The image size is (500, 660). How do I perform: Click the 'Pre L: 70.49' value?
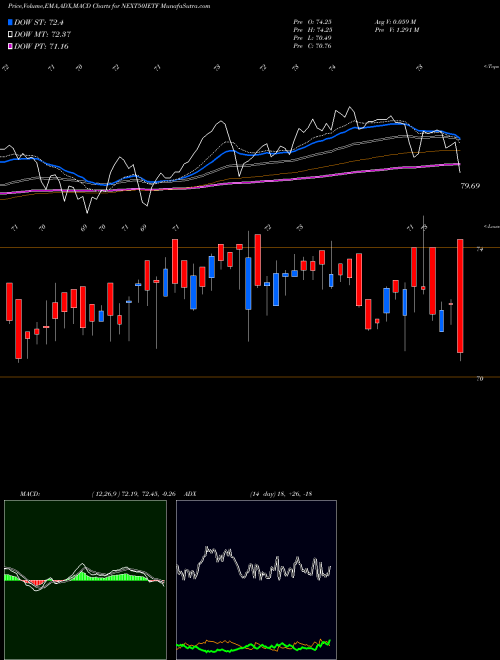[x=312, y=38]
